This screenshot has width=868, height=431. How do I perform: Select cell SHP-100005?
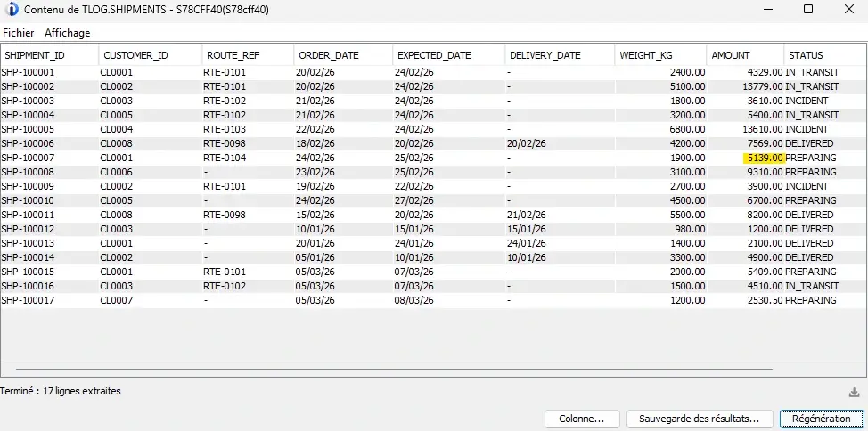click(x=29, y=129)
